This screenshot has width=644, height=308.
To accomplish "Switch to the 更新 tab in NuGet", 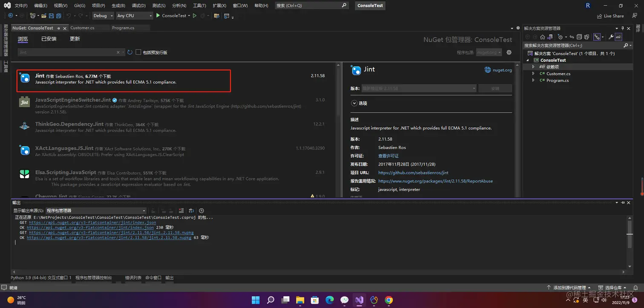I will 75,39.
